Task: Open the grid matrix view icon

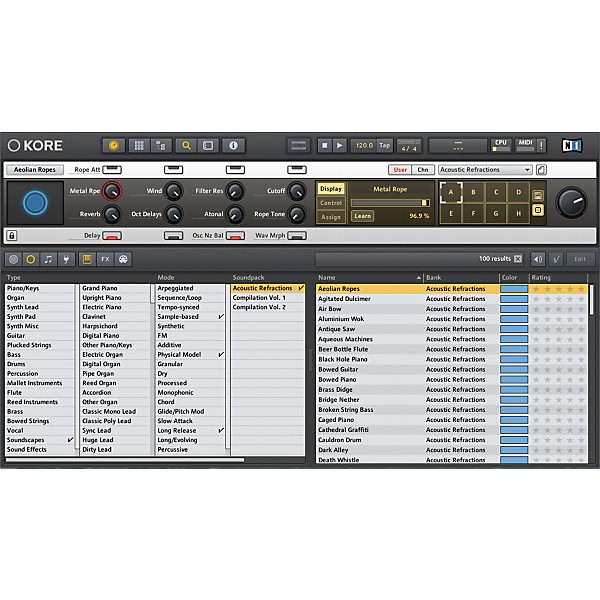Action: 139,146
